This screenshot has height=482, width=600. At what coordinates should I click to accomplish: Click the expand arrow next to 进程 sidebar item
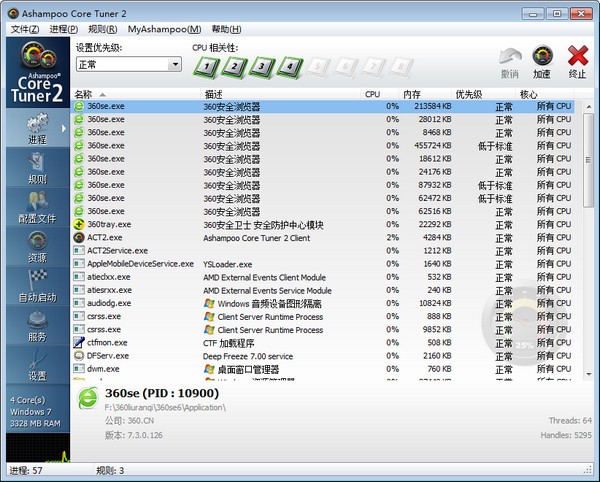click(x=64, y=129)
